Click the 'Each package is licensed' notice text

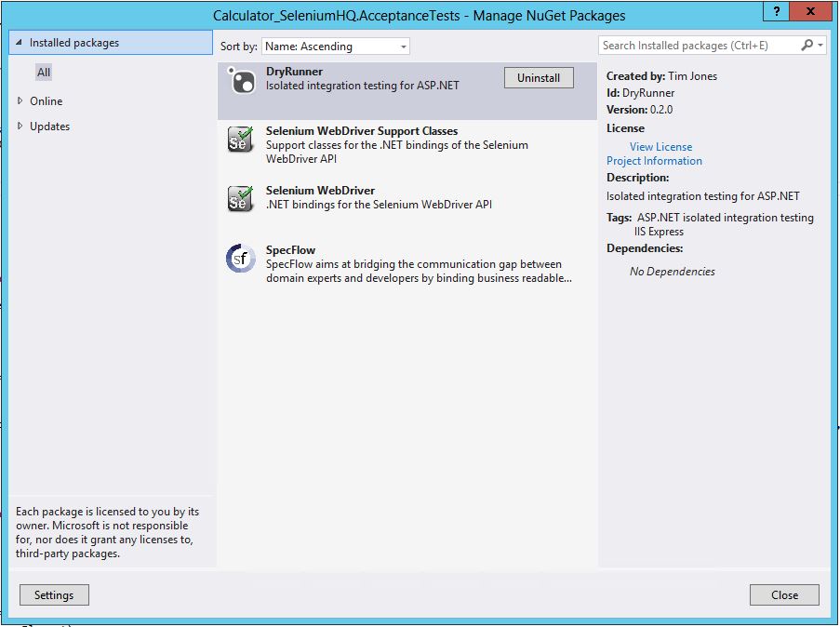click(x=107, y=532)
